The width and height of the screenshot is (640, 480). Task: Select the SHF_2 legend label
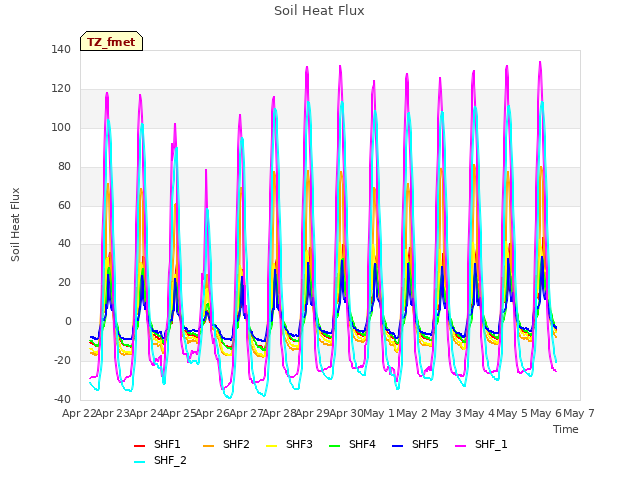point(170,460)
